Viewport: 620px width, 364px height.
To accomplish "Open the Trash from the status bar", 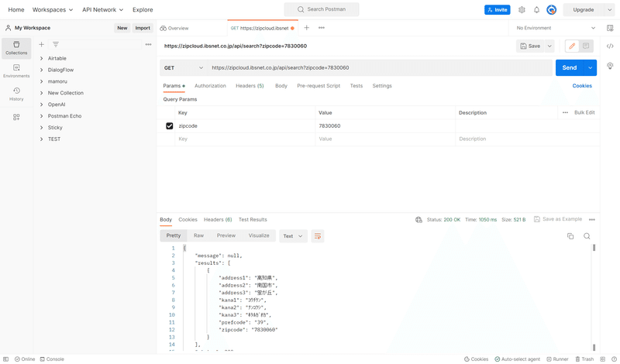I will (584, 359).
